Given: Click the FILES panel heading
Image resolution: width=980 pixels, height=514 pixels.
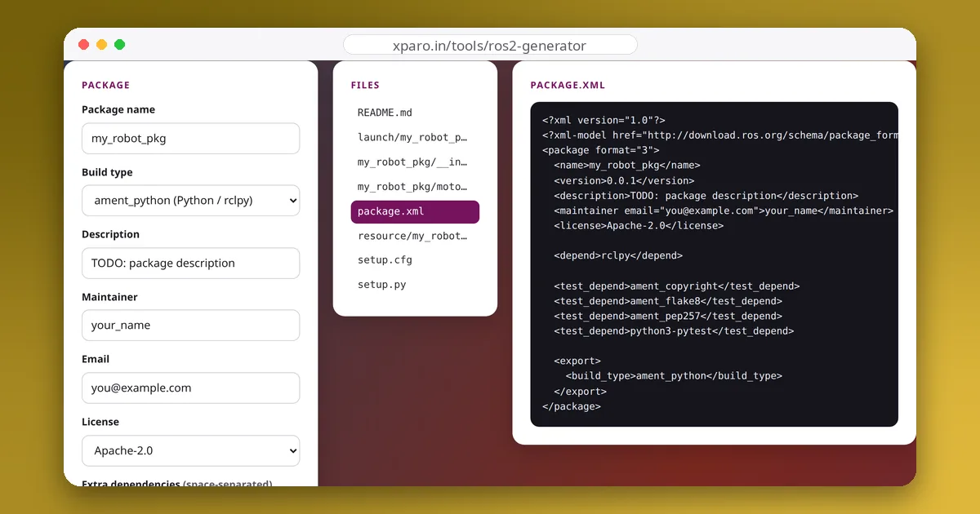Looking at the screenshot, I should [x=365, y=86].
